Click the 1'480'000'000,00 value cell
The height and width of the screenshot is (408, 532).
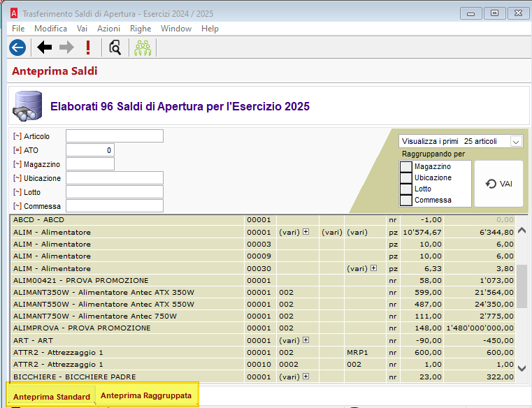click(x=480, y=328)
